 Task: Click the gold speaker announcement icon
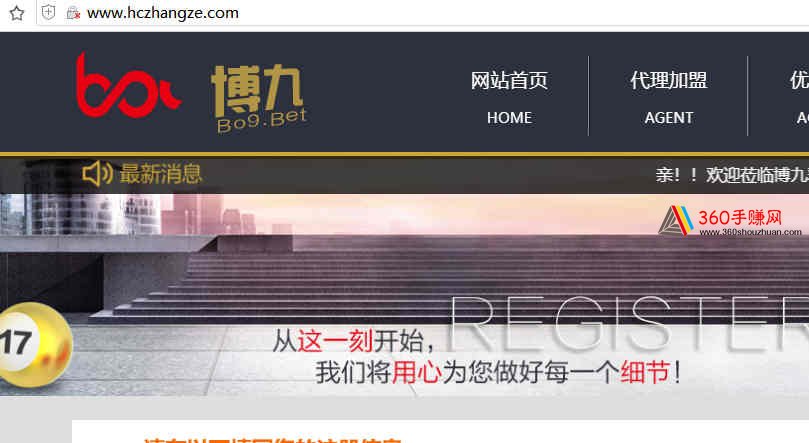click(98, 173)
